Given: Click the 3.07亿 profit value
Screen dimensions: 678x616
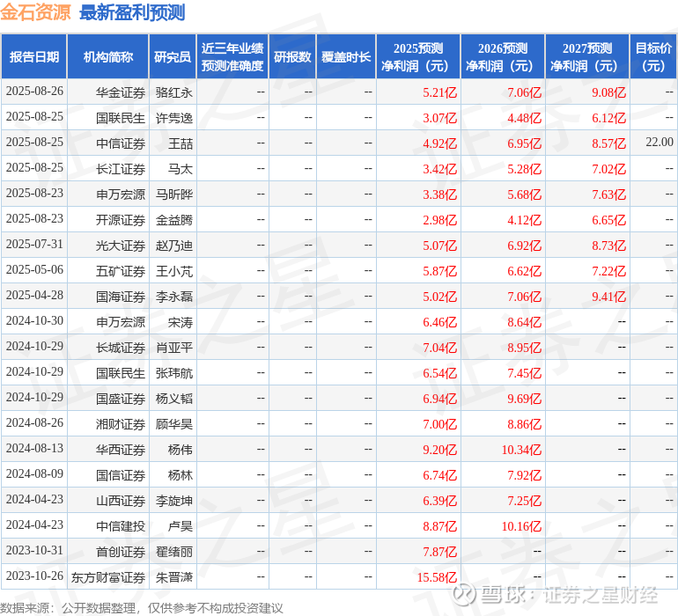Looking at the screenshot, I should click(x=439, y=118).
